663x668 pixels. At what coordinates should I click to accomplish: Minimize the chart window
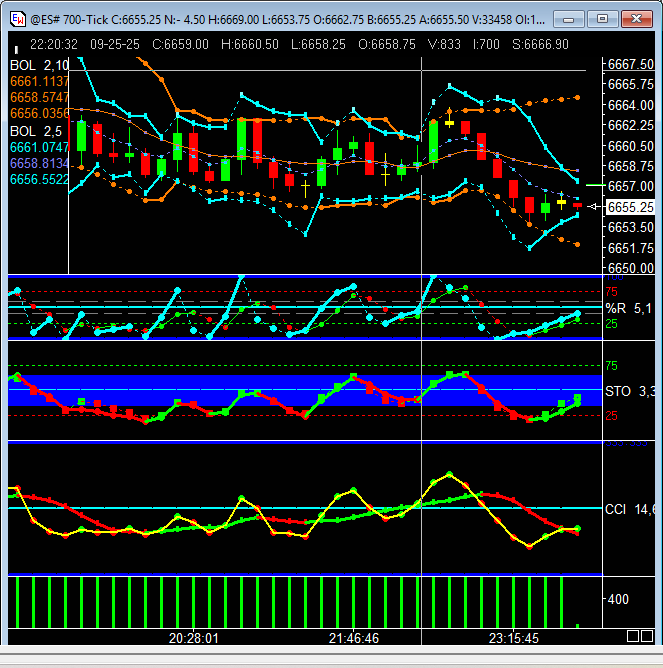(x=570, y=19)
